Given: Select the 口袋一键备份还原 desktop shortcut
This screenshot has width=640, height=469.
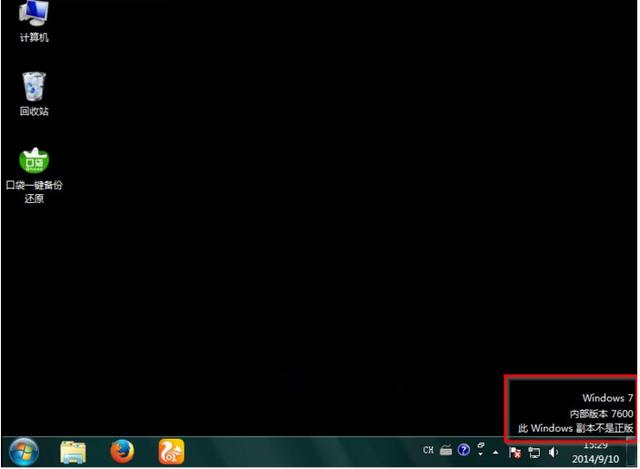Looking at the screenshot, I should [34, 176].
